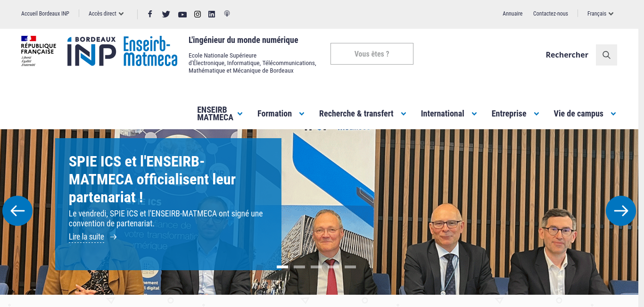Open the Facebook social icon
Screen dimensions: 644x307
tap(150, 14)
